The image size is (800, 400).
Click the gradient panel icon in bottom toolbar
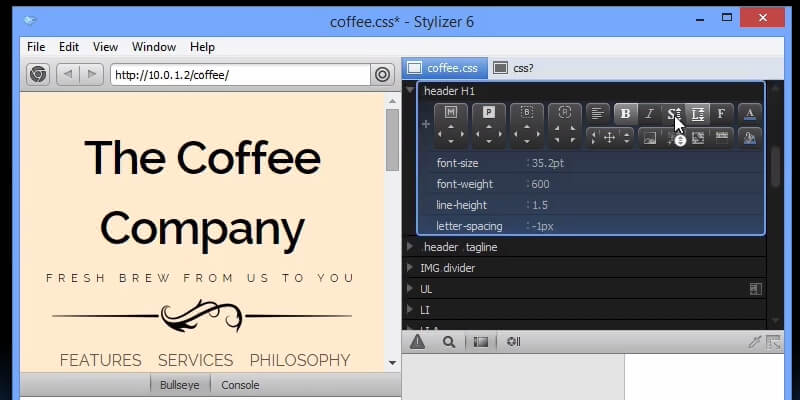click(x=481, y=342)
